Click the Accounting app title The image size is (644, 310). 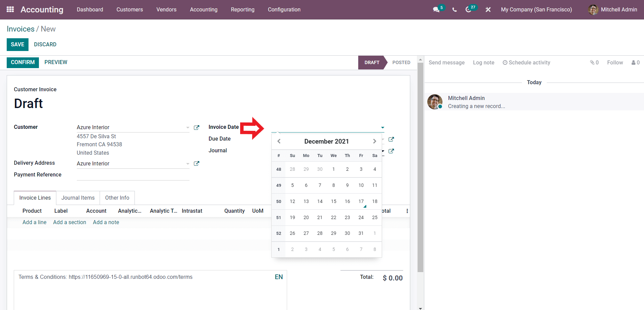tap(42, 10)
